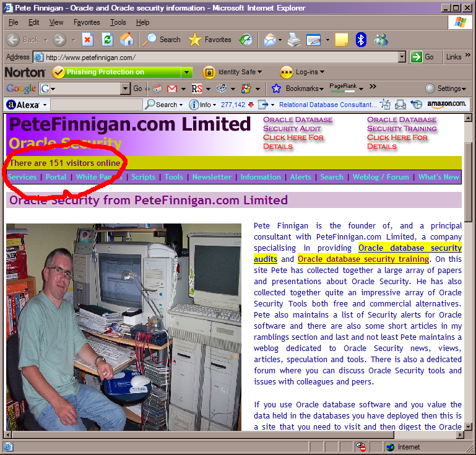This screenshot has width=476, height=455.
Task: Click Relational Database Consultant related link
Action: tap(327, 105)
